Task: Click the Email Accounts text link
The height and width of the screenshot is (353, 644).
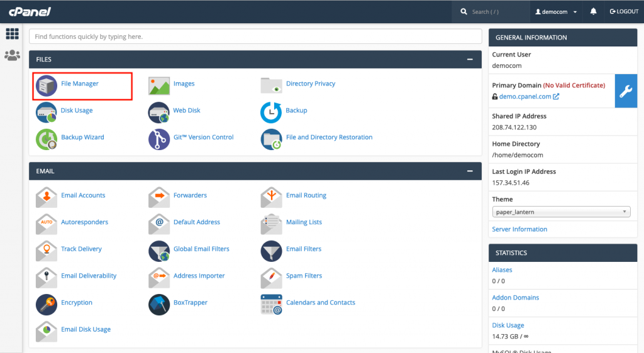Action: (83, 195)
